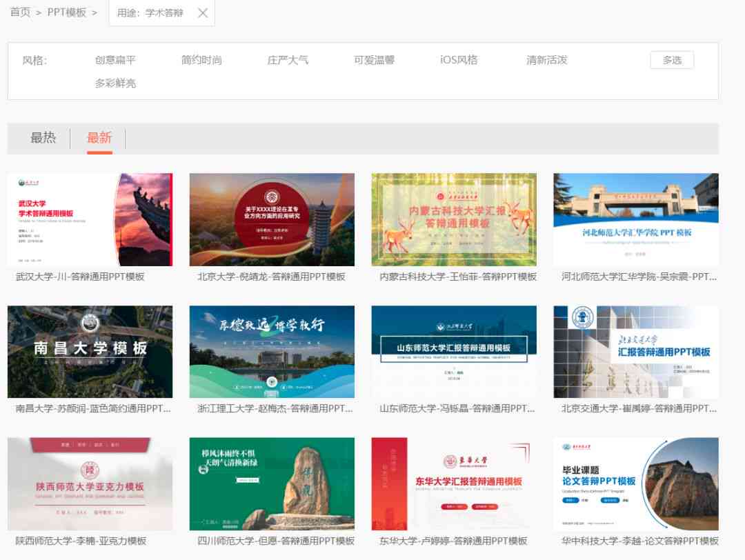The height and width of the screenshot is (560, 745).
Task: Click title 四川师范大学-但愿-答辩通用PPT模板
Action: 276,541
